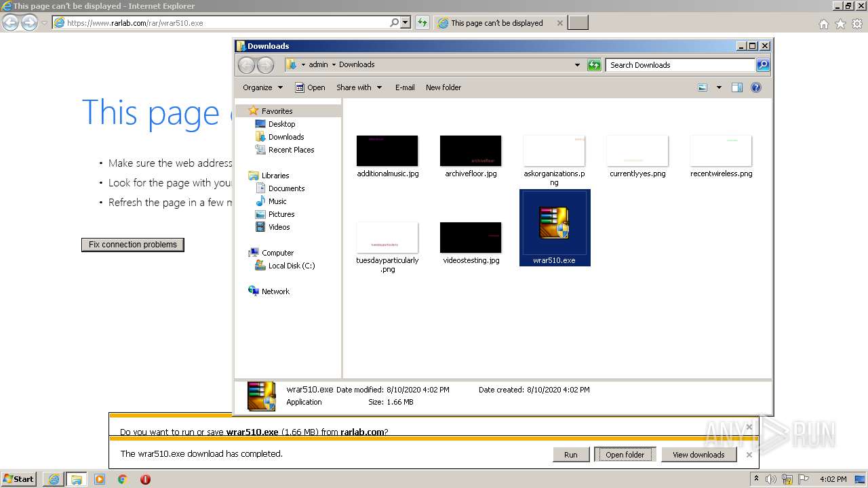
Task: Open Explorer Help icon
Action: 756,87
